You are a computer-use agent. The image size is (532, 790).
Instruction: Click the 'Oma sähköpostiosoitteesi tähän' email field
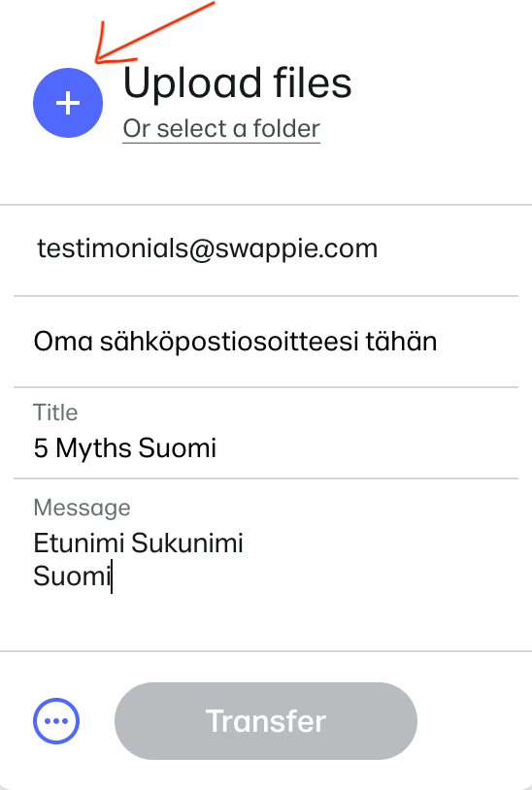pyautogui.click(x=266, y=342)
